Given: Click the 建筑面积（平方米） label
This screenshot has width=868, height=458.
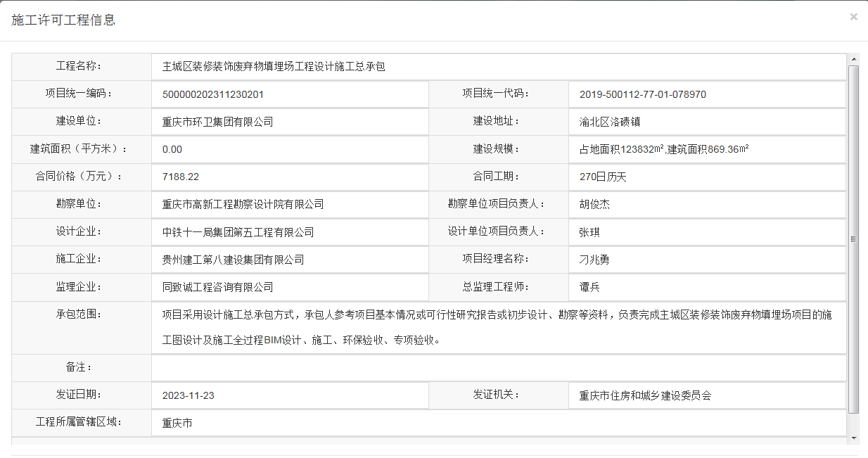Looking at the screenshot, I should pos(79,148).
